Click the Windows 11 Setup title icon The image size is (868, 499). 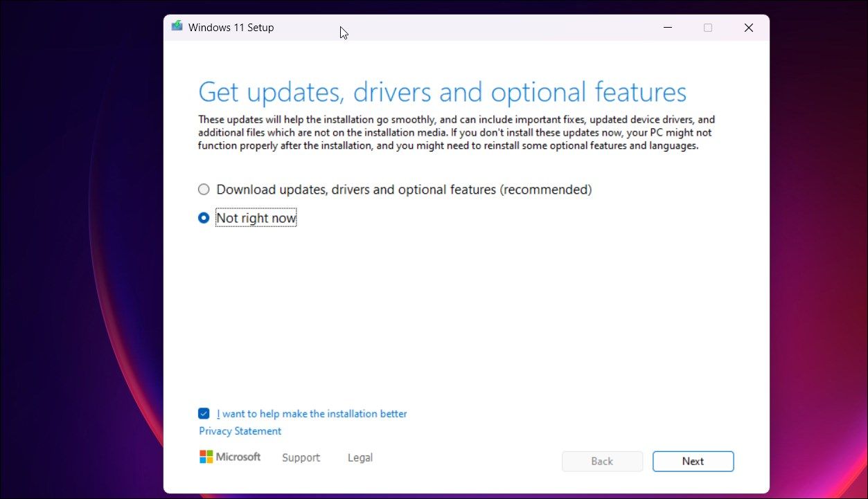[177, 27]
